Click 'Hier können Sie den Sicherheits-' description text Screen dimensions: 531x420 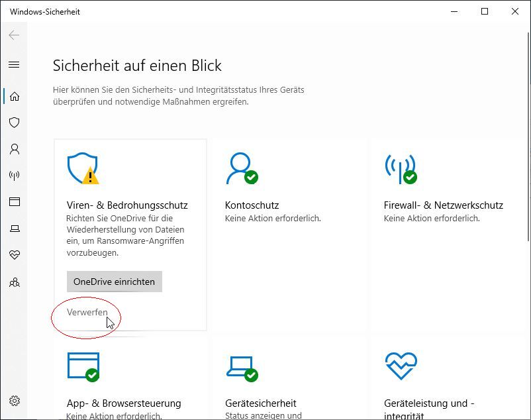(x=179, y=96)
